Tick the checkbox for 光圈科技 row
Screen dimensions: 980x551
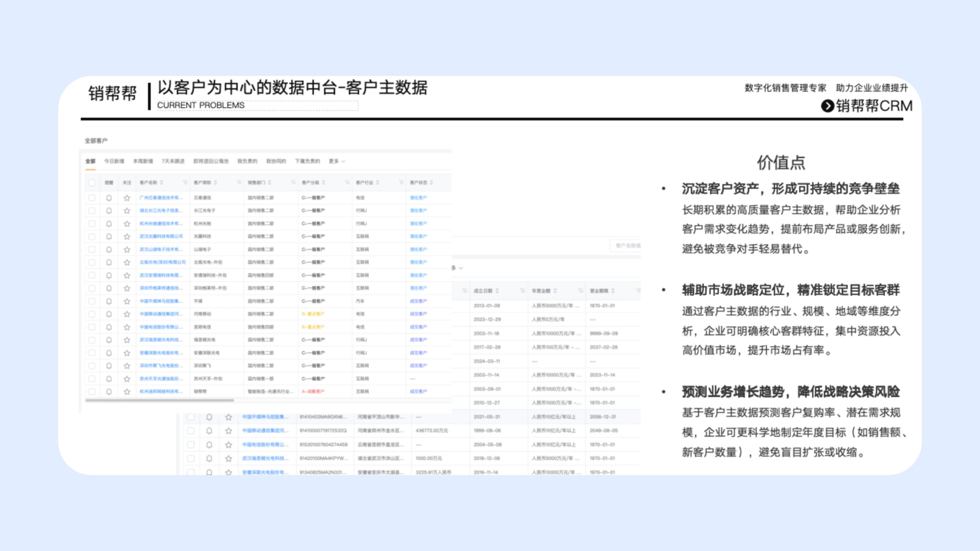(92, 237)
